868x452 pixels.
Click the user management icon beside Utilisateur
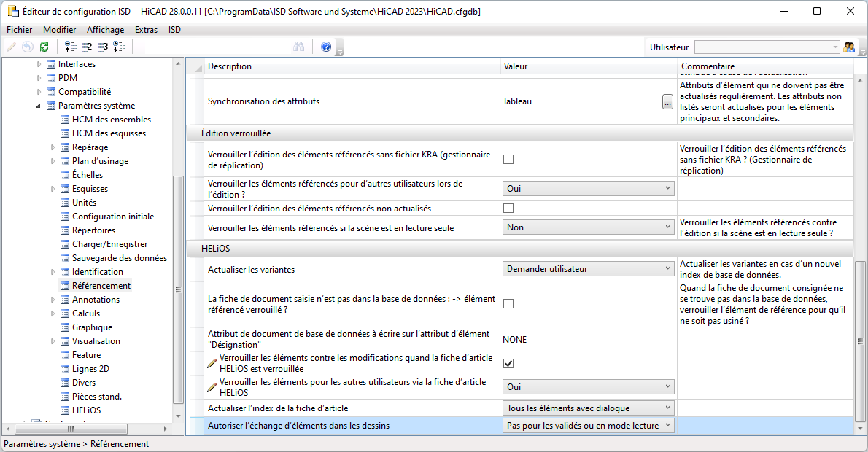click(x=849, y=47)
